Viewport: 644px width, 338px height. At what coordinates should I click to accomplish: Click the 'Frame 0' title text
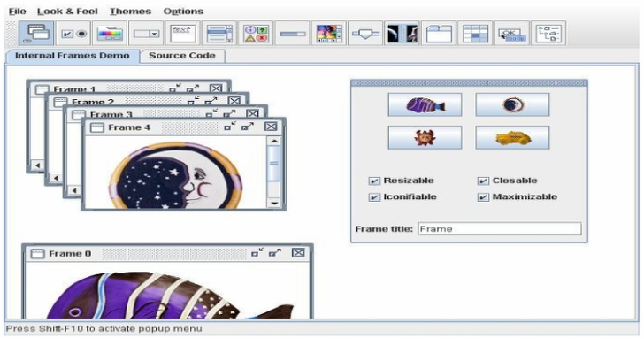(70, 253)
